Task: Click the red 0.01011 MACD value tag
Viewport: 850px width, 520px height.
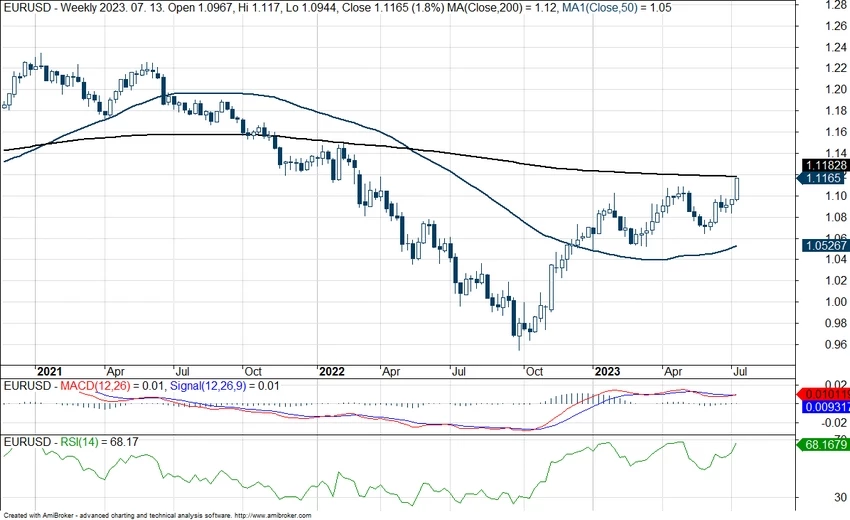Action: pyautogui.click(x=824, y=393)
